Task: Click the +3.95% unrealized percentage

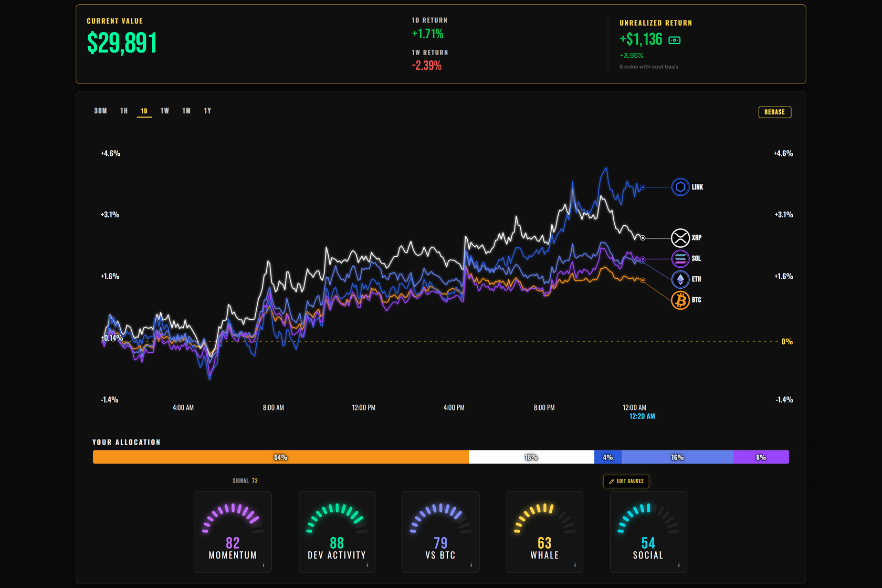Action: pos(632,56)
